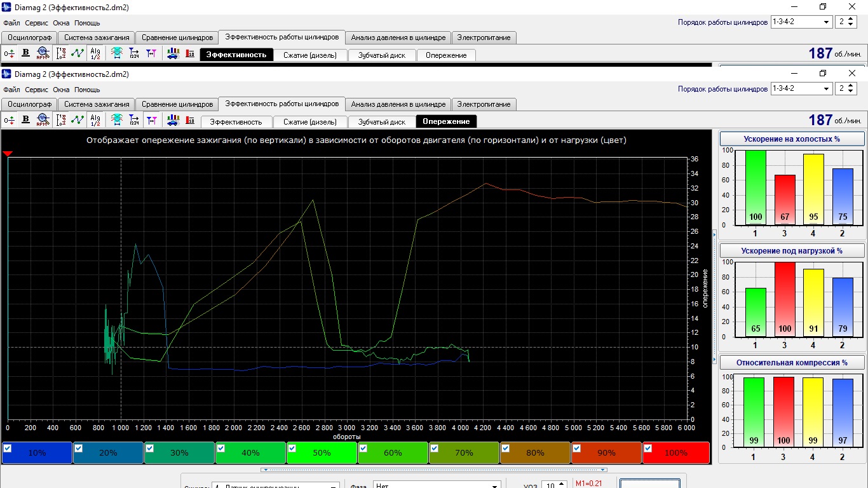Select the Зубчатый диск sub-tab in front window

[382, 121]
